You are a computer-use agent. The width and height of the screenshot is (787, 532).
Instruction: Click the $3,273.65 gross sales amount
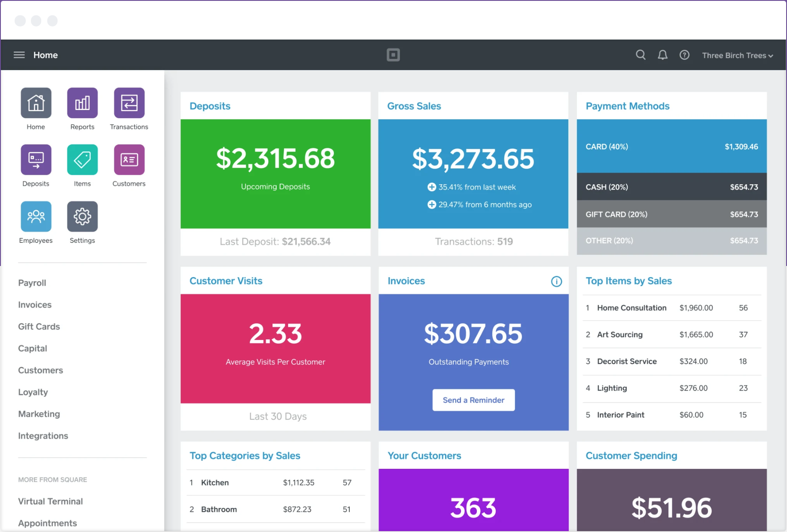click(473, 159)
